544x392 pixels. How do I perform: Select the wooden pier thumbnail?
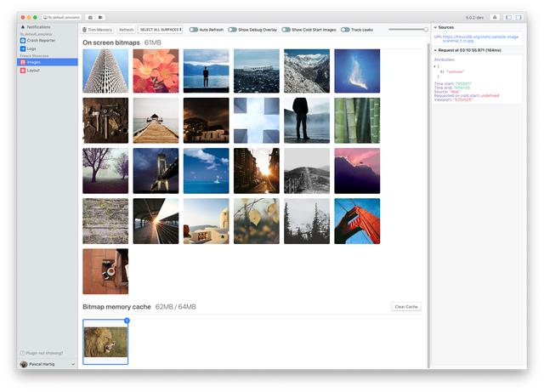pyautogui.click(x=156, y=121)
